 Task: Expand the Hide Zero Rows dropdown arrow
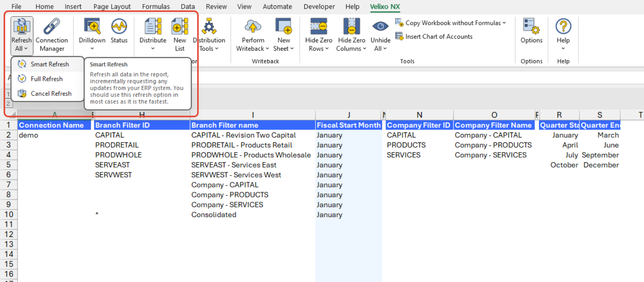click(327, 49)
